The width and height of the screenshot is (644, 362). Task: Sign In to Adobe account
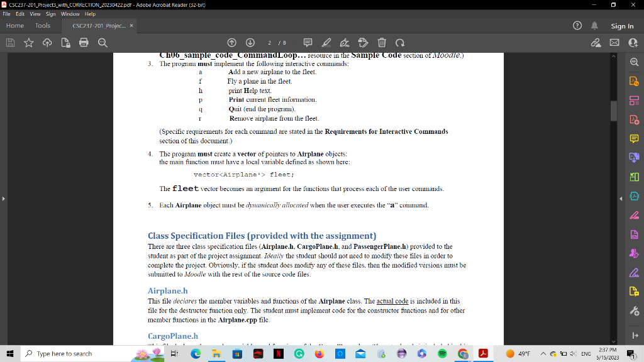point(622,26)
